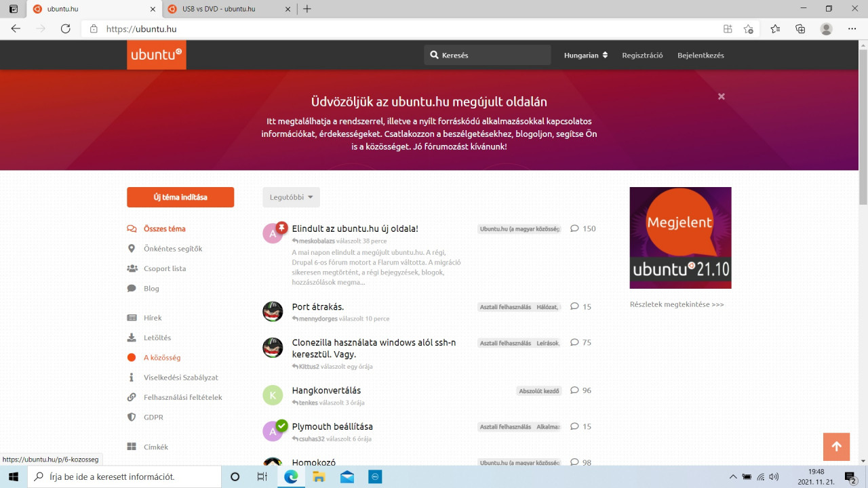Dismiss the welcome banner with X
This screenshot has height=488, width=868.
point(722,96)
